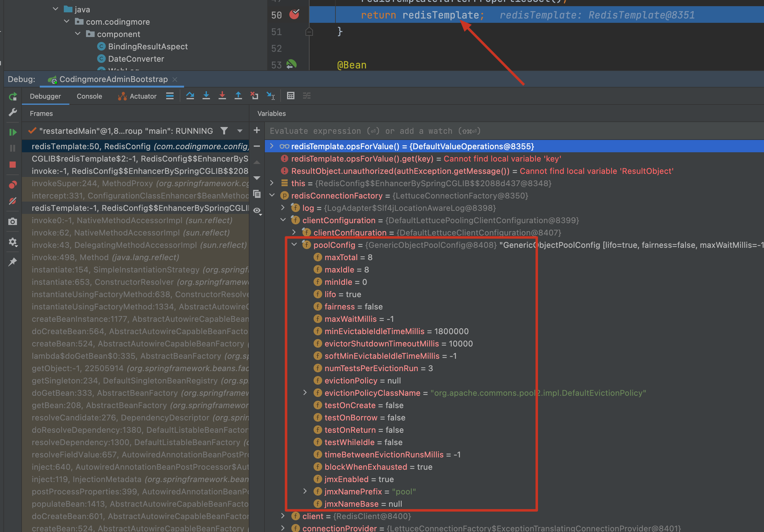
Task: Click the red Stop debugging square
Action: [13, 165]
